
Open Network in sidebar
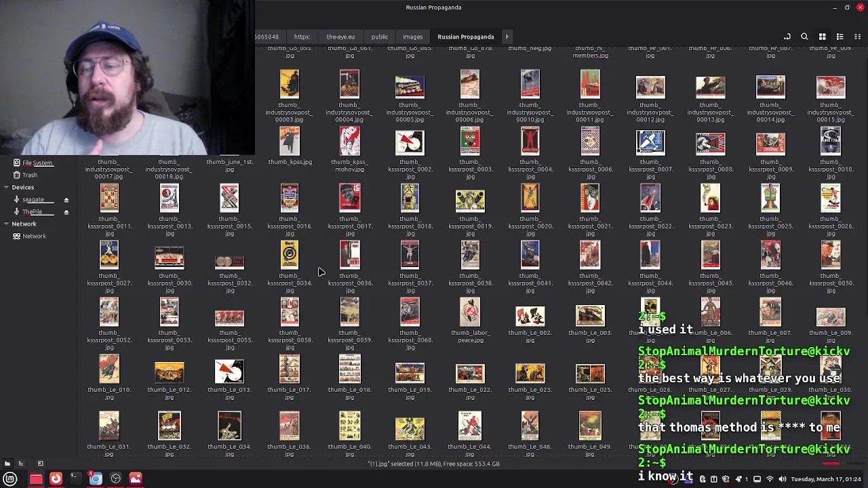click(34, 236)
